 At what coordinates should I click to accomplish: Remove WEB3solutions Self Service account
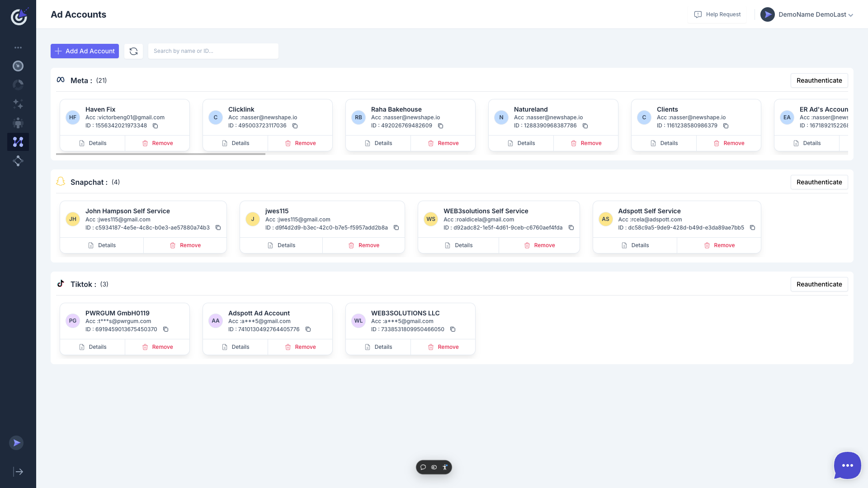tap(539, 245)
